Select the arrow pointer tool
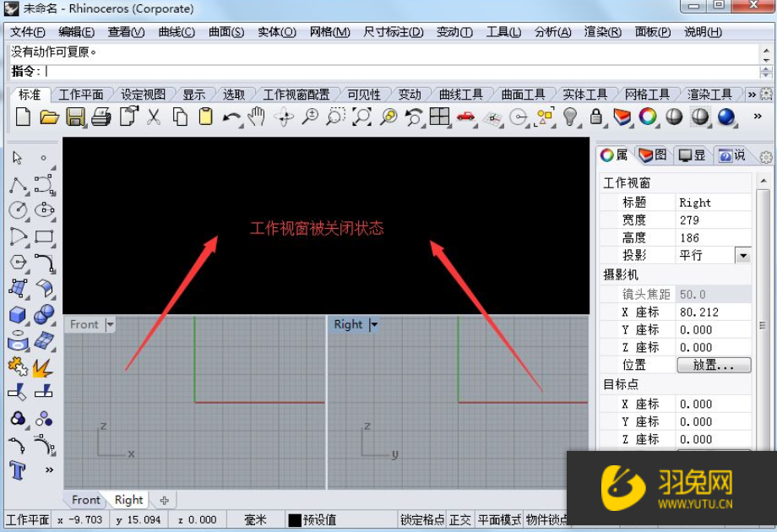The image size is (777, 532). click(x=18, y=158)
